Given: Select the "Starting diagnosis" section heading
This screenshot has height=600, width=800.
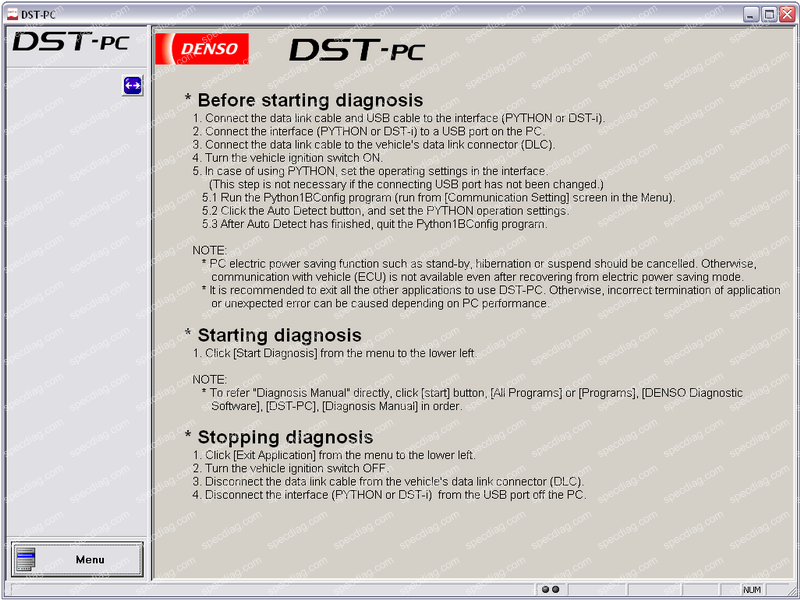Looking at the screenshot, I should [x=279, y=336].
